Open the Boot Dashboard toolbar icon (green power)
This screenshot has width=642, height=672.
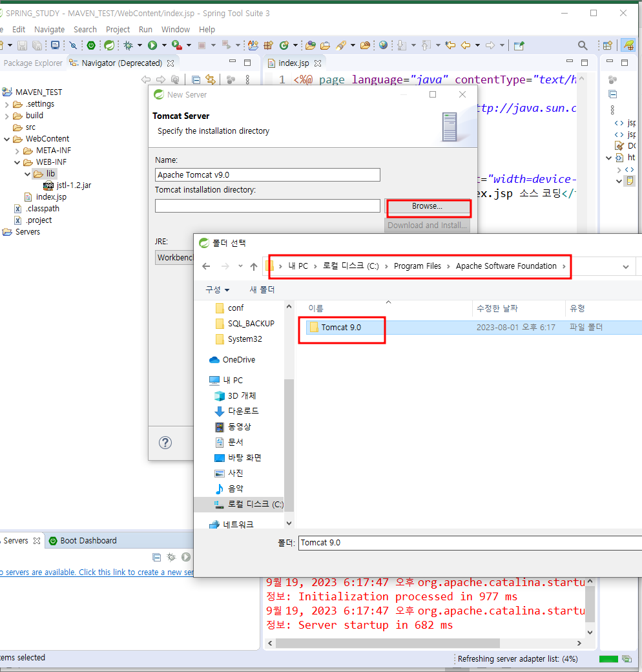click(x=91, y=45)
